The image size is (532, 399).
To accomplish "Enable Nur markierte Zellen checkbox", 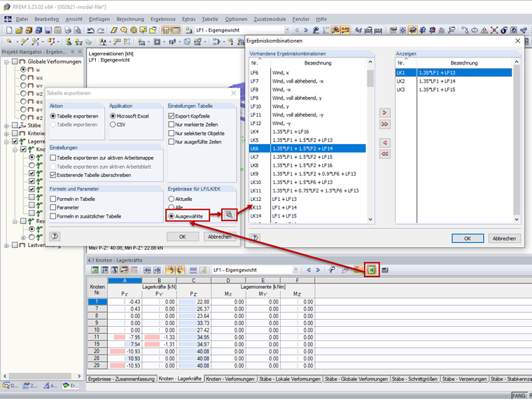I will pyautogui.click(x=171, y=125).
